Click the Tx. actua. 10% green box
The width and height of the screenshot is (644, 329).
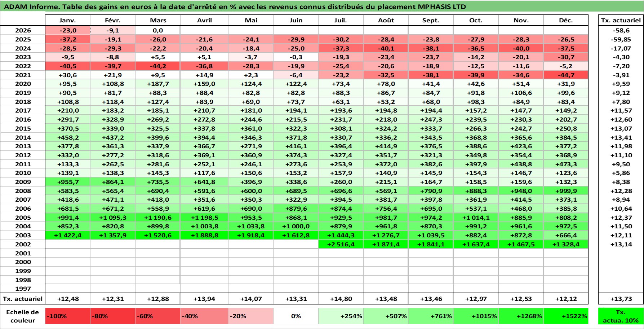621,316
